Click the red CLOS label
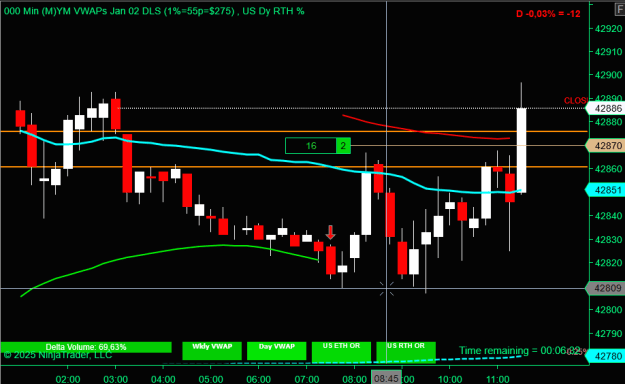This screenshot has width=625, height=384. [575, 100]
